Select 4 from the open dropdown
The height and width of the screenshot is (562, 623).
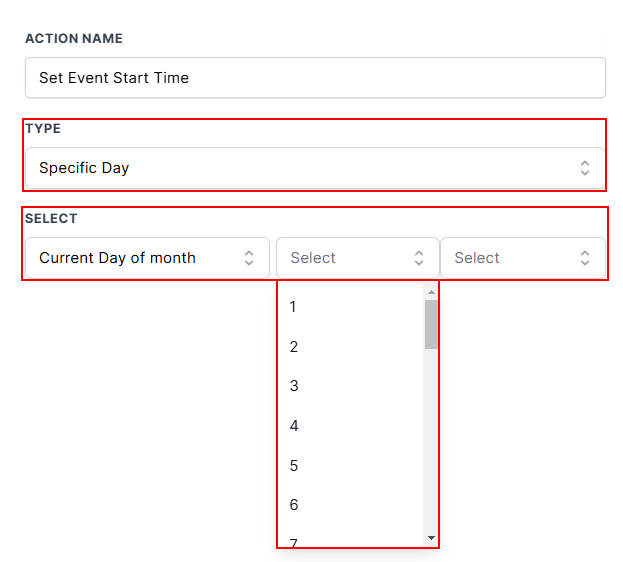pos(294,426)
